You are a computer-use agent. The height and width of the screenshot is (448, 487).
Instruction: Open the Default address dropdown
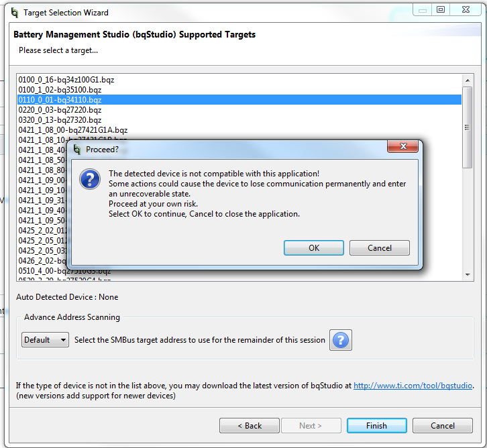[45, 340]
